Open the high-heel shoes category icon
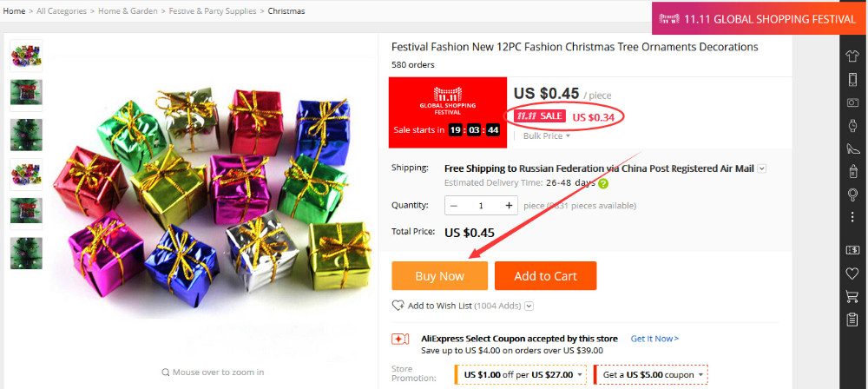 coord(852,148)
